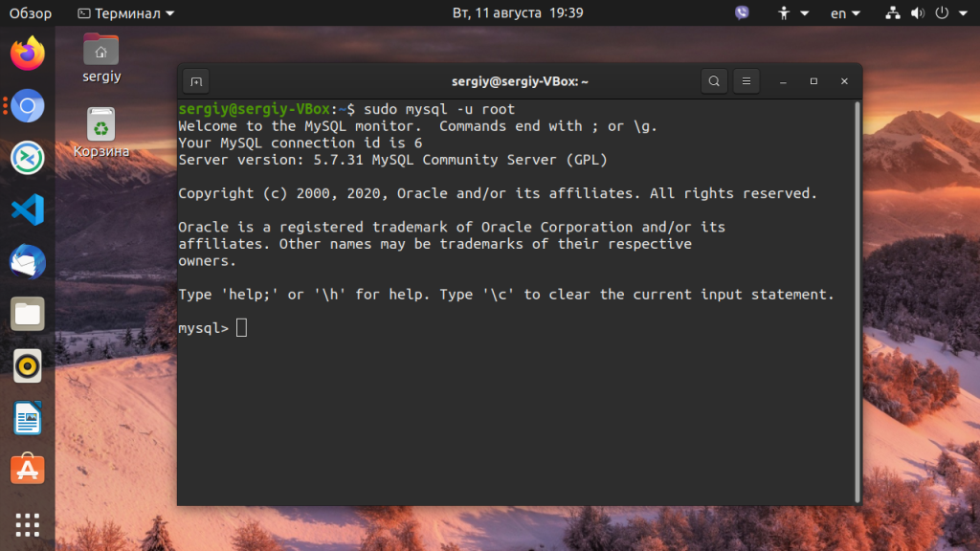Click the terminal title sergiy@sergiy-VBox: ~

[x=520, y=81]
